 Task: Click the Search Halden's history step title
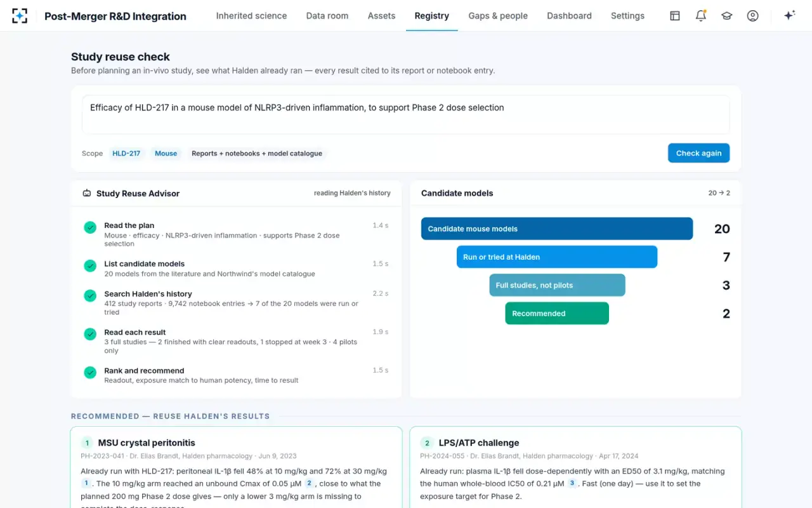click(x=148, y=294)
